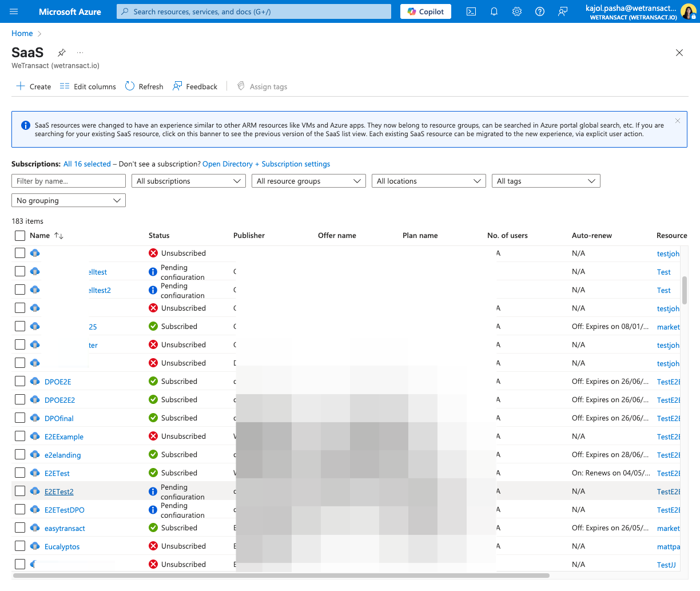Check the DPOE2E2 row checkbox
This screenshot has height=591, width=700.
click(20, 399)
